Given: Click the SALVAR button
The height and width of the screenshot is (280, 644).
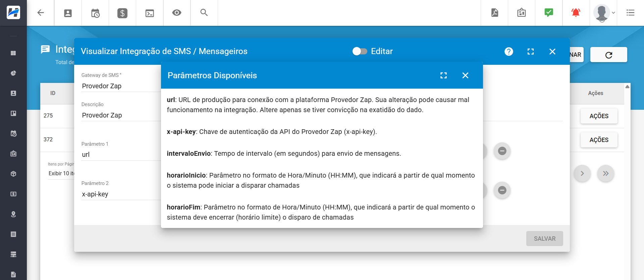Looking at the screenshot, I should click(545, 238).
